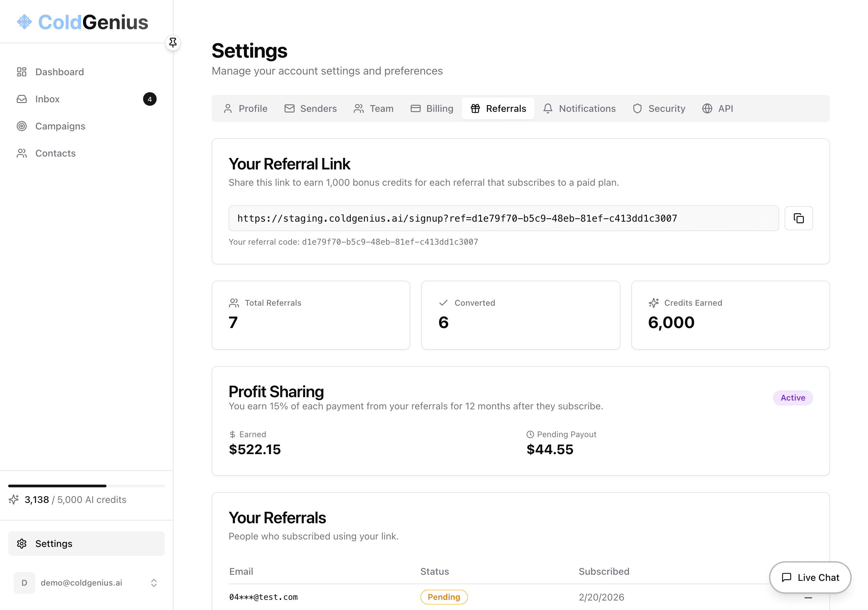Open Contacts via the people icon
This screenshot has width=868, height=610.
pos(22,153)
